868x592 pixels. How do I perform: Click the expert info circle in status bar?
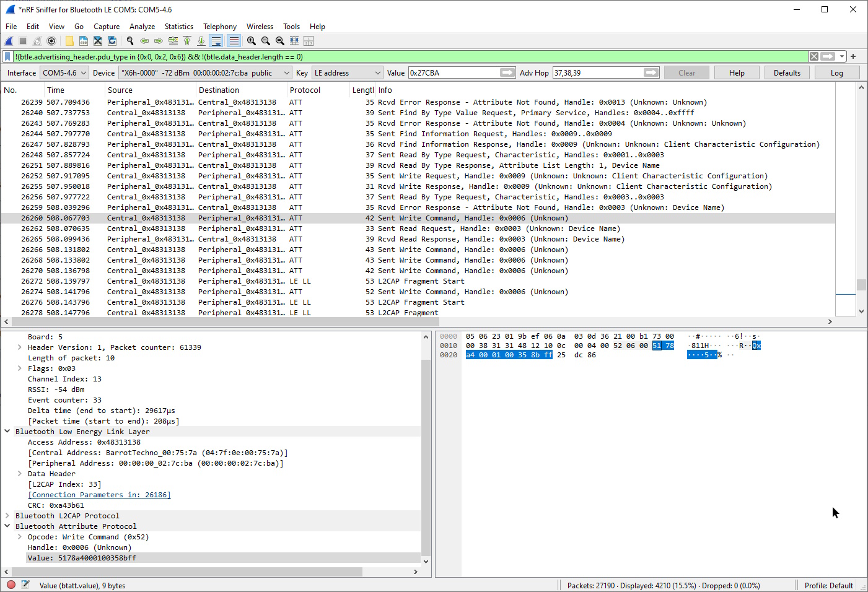pyautogui.click(x=11, y=585)
